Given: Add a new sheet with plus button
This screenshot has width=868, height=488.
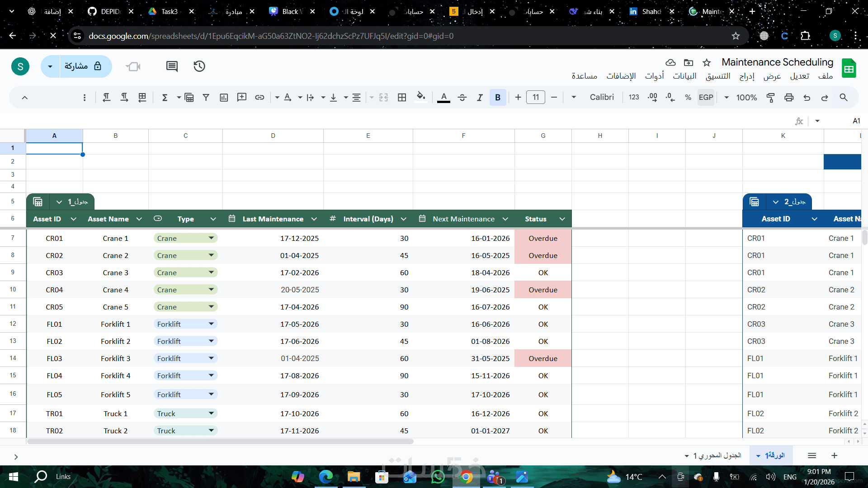Looking at the screenshot, I should tap(835, 455).
